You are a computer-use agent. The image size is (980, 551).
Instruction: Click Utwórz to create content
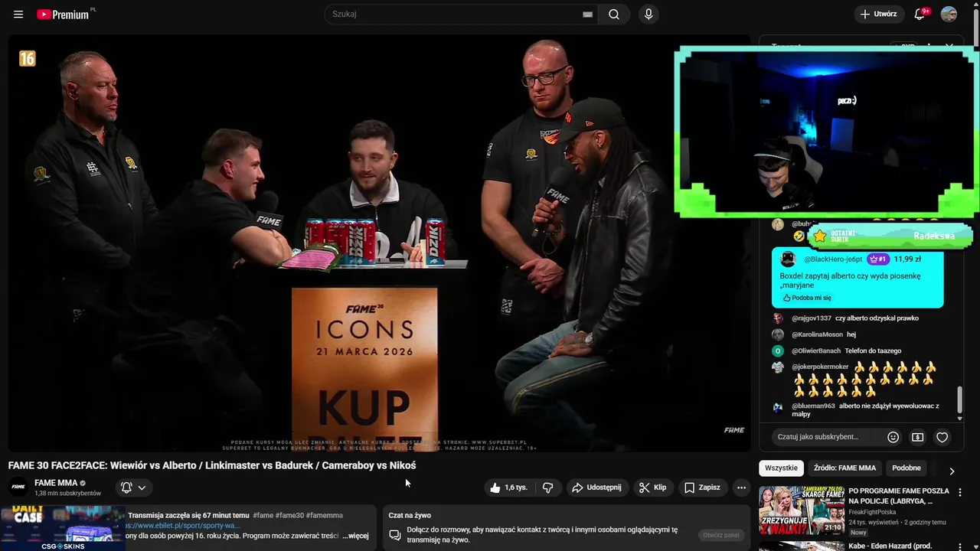pyautogui.click(x=878, y=14)
